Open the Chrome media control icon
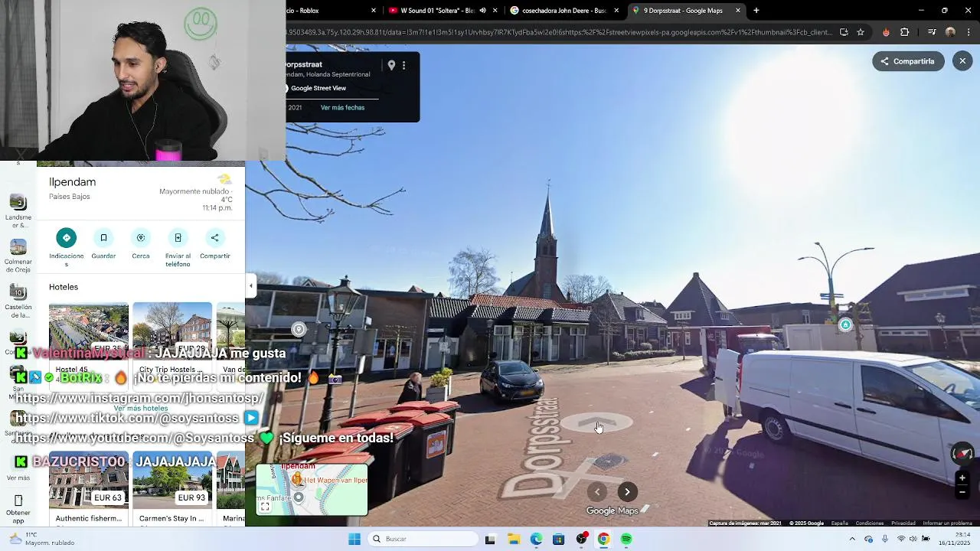 click(x=932, y=32)
